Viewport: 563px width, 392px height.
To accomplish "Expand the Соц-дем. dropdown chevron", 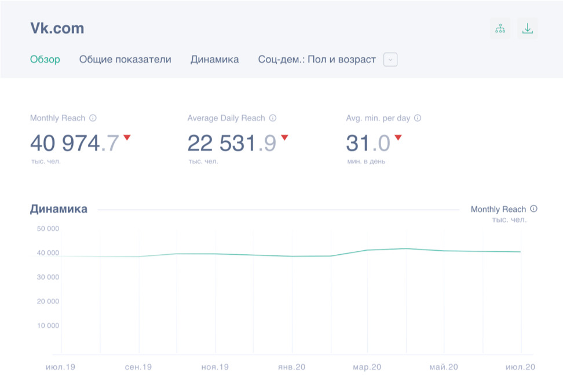I will [x=390, y=60].
